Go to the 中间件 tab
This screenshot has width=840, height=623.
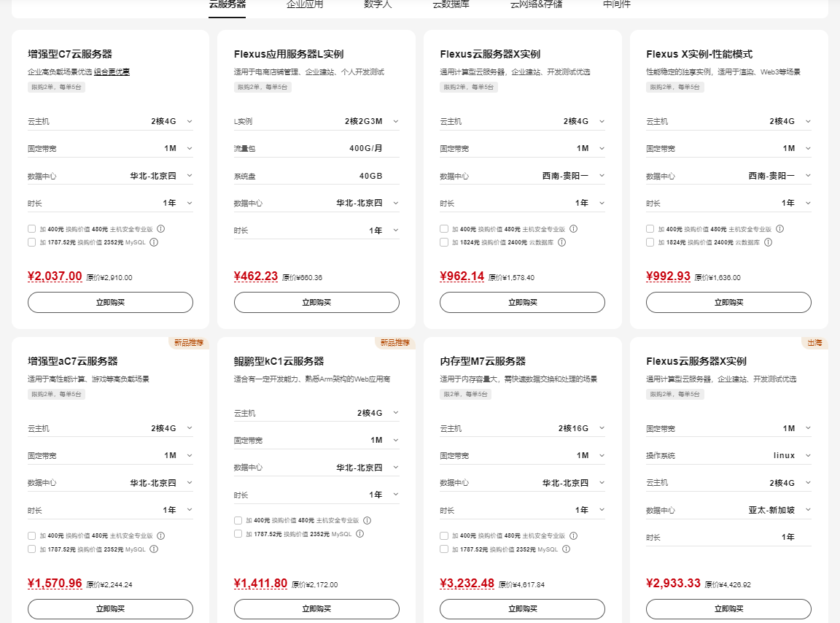tap(617, 5)
